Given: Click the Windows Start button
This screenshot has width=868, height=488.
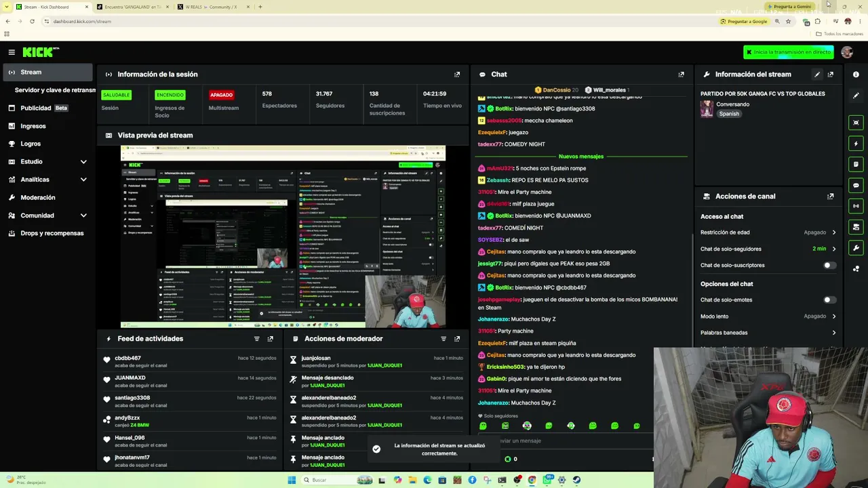Looking at the screenshot, I should pos(292,480).
